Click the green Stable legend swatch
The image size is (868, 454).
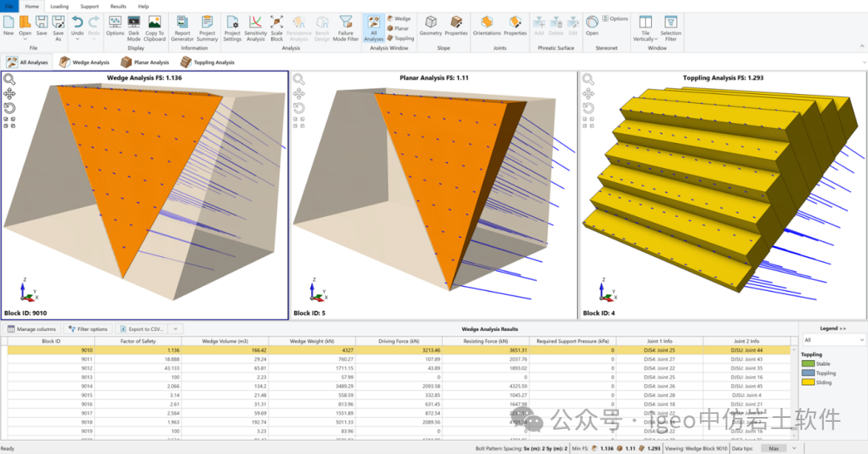[809, 364]
